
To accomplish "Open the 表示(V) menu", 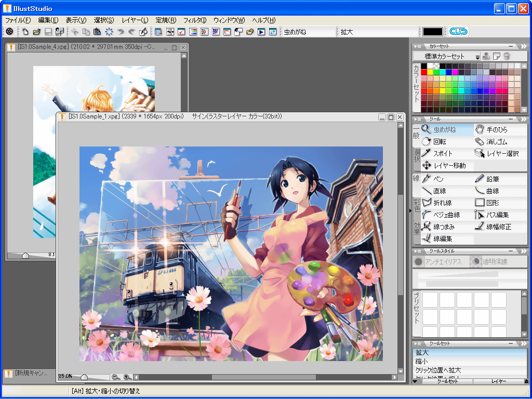I will [x=76, y=20].
